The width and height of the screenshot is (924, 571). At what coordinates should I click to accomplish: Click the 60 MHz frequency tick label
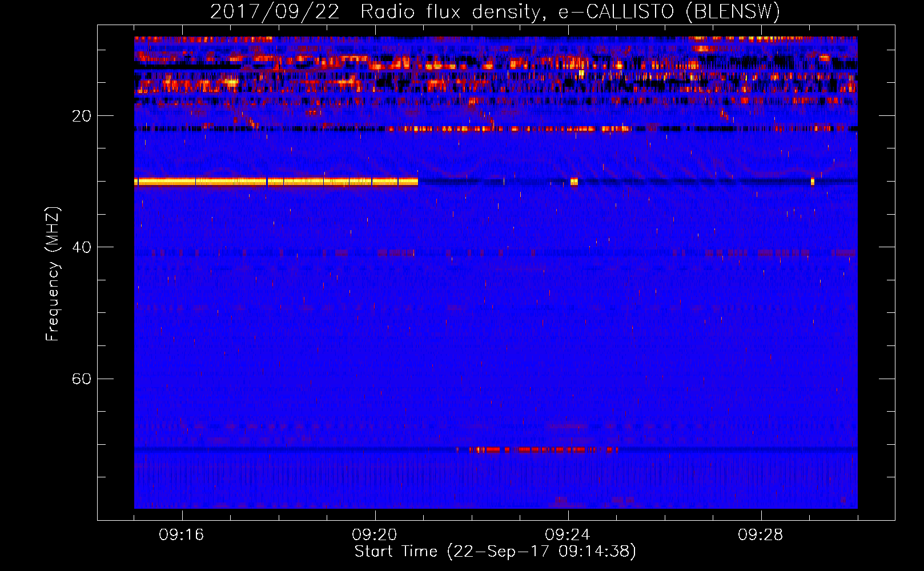81,379
